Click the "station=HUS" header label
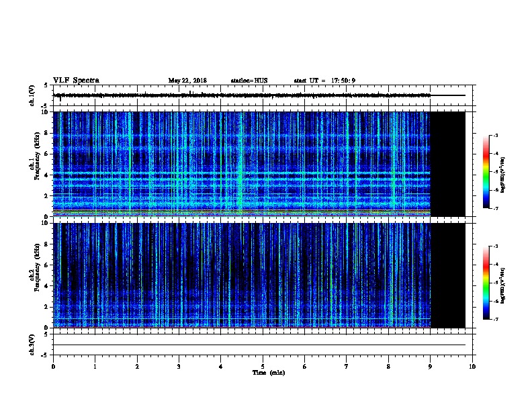532x411 pixels. 249,81
